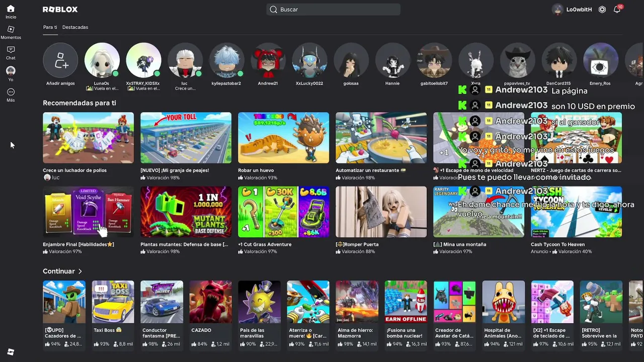644x362 pixels.
Task: Open Romper Puerta game thumbnail
Action: (381, 212)
